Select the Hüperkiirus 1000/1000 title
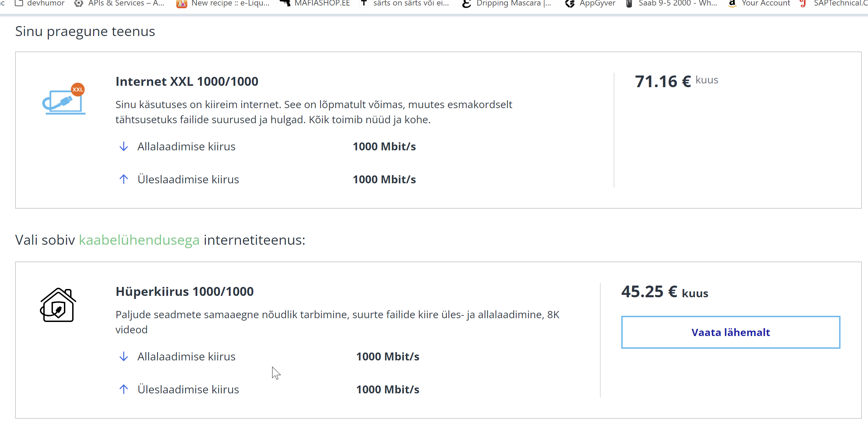This screenshot has height=427, width=868. 185,292
